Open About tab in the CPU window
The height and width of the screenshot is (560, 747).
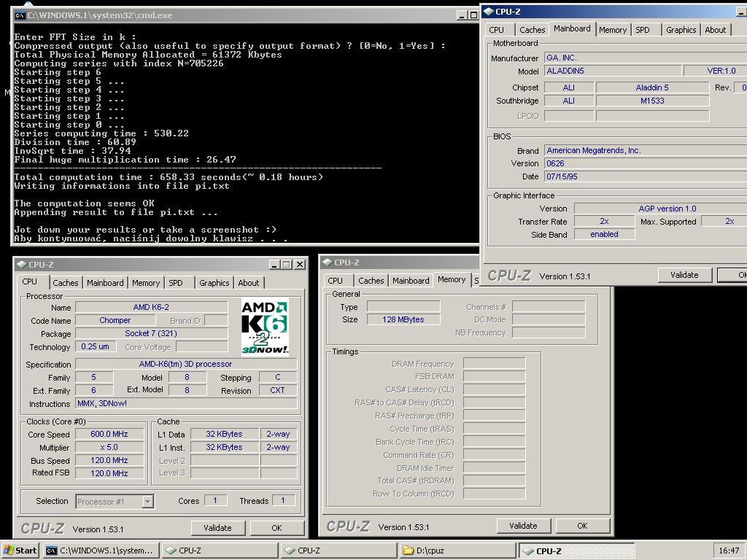[249, 283]
